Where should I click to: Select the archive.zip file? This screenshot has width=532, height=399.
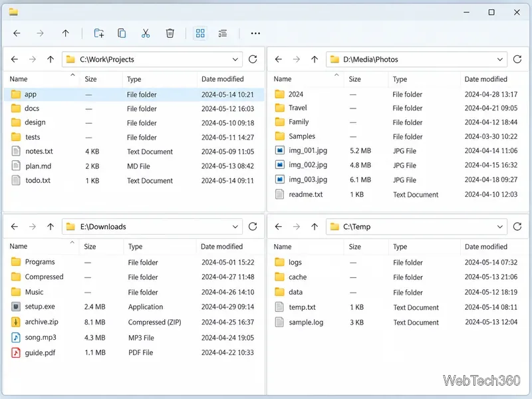(134, 322)
